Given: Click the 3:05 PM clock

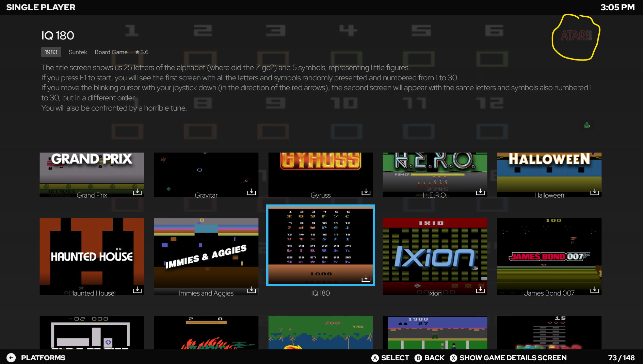Looking at the screenshot, I should click(617, 7).
